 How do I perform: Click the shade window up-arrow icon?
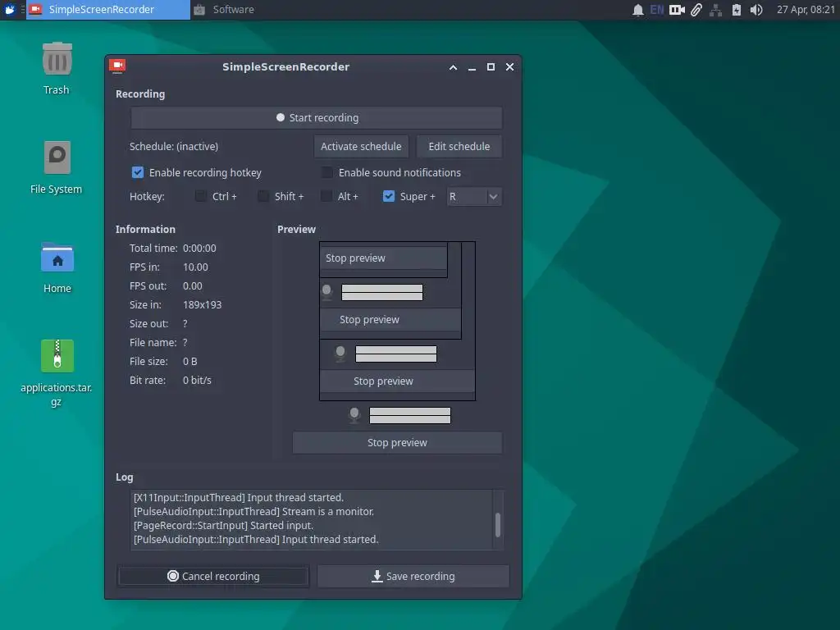click(453, 67)
